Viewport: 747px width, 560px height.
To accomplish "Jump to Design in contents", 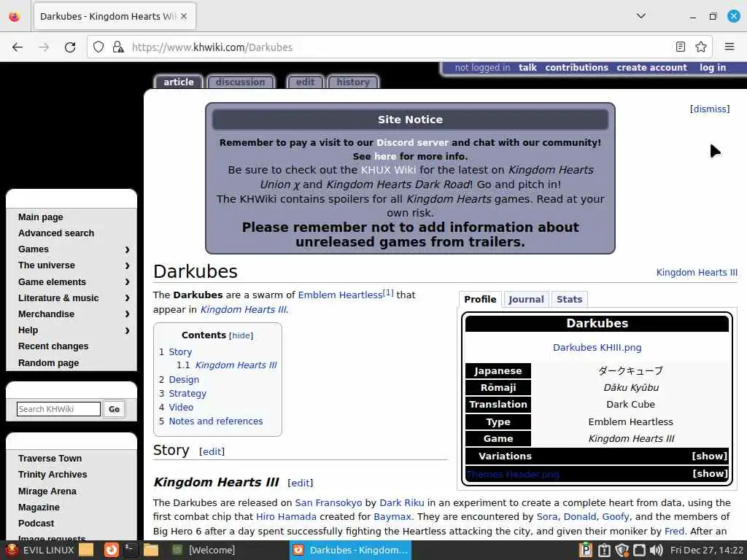I will (184, 379).
